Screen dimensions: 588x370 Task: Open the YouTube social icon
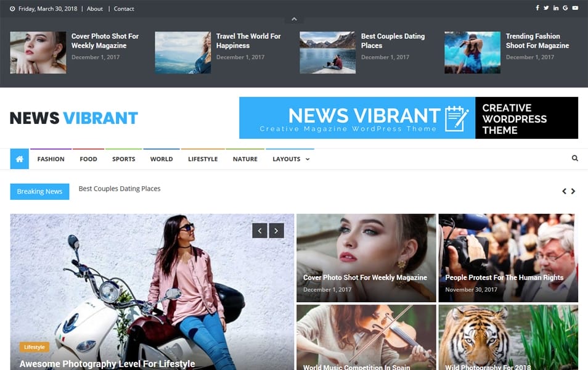tap(576, 7)
